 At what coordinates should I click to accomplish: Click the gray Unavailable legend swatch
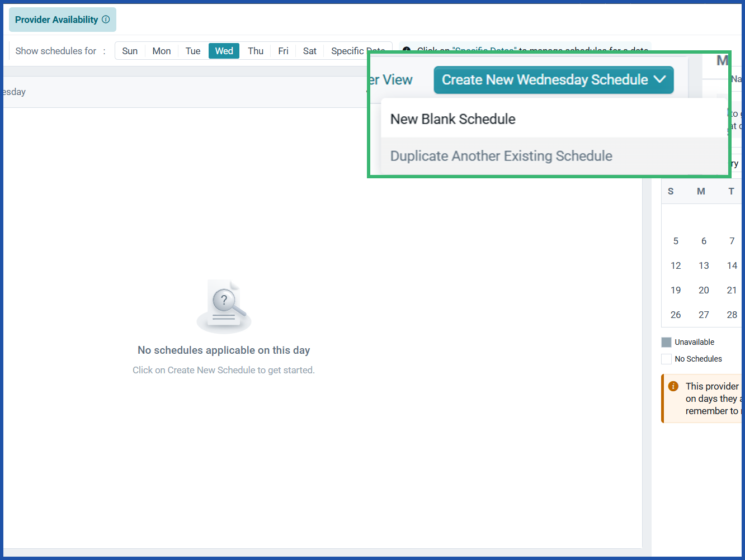tap(666, 341)
